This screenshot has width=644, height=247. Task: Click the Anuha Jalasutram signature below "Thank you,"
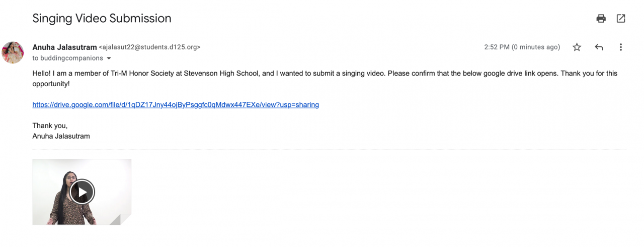coord(61,136)
